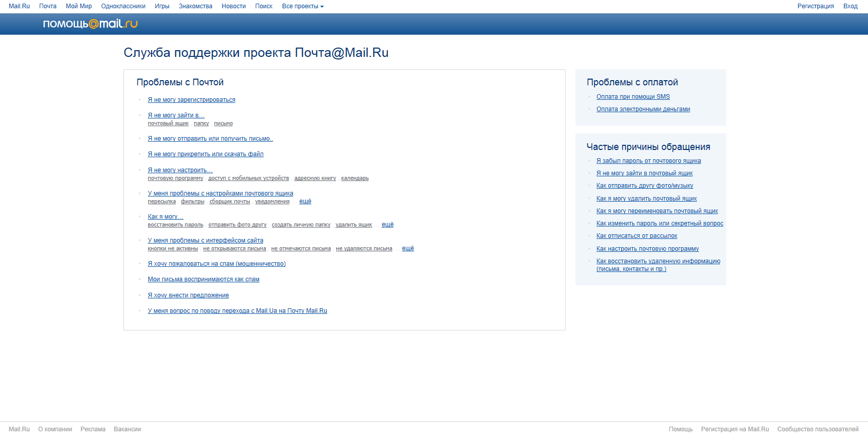The width and height of the screenshot is (868, 437).
Task: Select the 'отправить фото другу' sublink
Action: click(237, 225)
